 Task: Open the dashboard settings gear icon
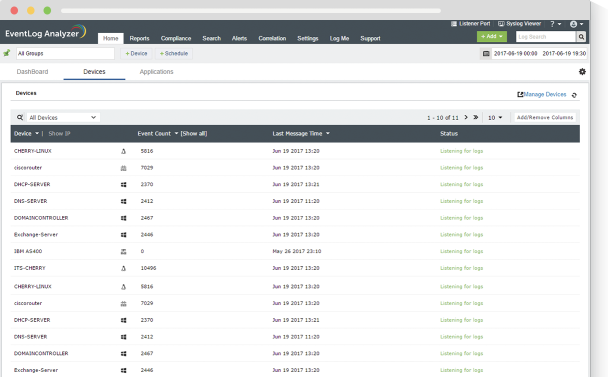tap(582, 72)
